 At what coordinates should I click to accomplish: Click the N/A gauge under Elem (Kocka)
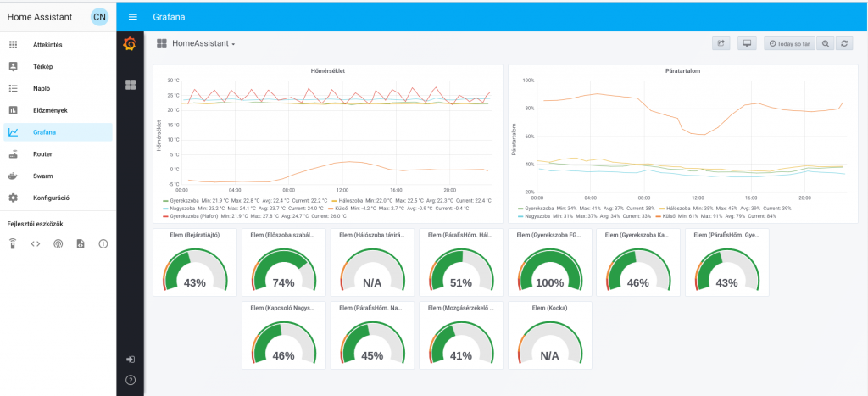[x=549, y=341]
